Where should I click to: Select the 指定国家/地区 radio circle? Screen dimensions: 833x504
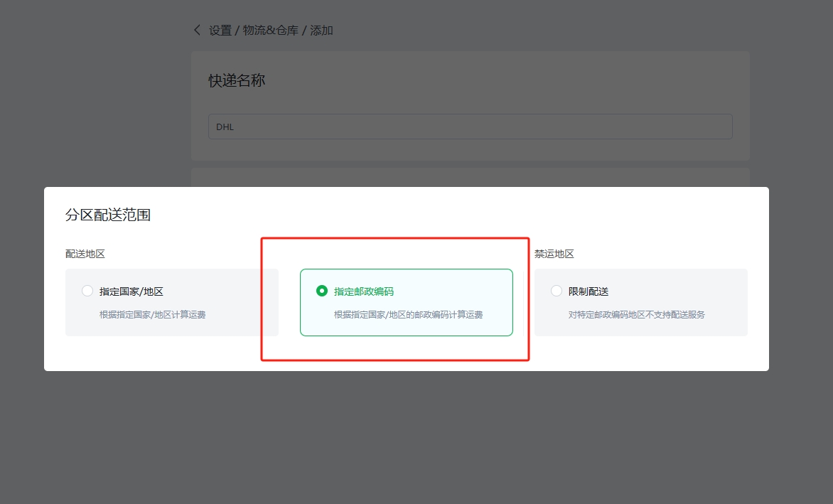click(87, 291)
